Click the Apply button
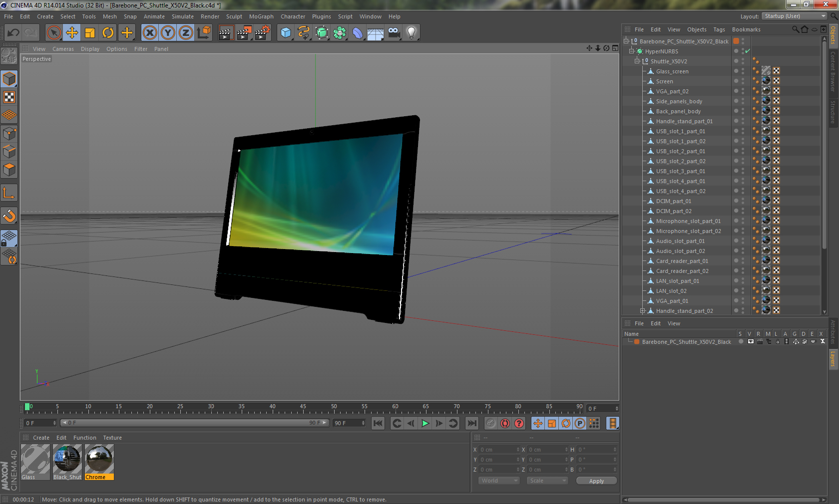The height and width of the screenshot is (504, 839). [x=596, y=481]
